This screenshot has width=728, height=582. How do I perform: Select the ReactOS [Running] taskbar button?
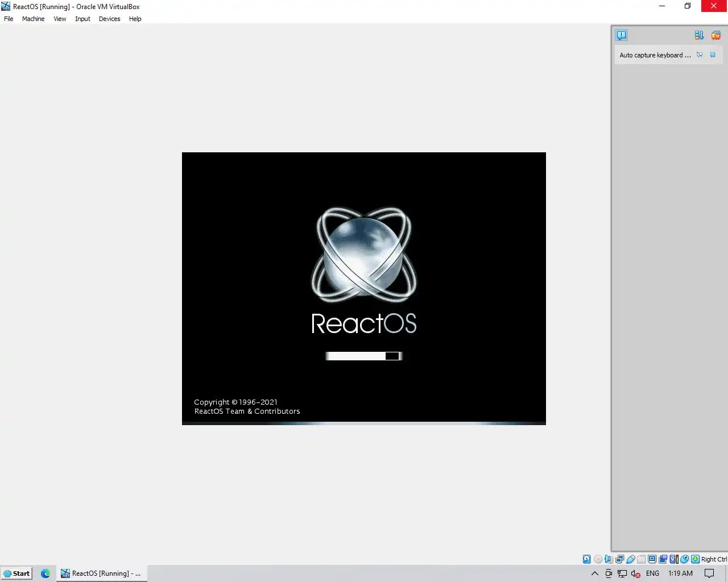click(101, 573)
